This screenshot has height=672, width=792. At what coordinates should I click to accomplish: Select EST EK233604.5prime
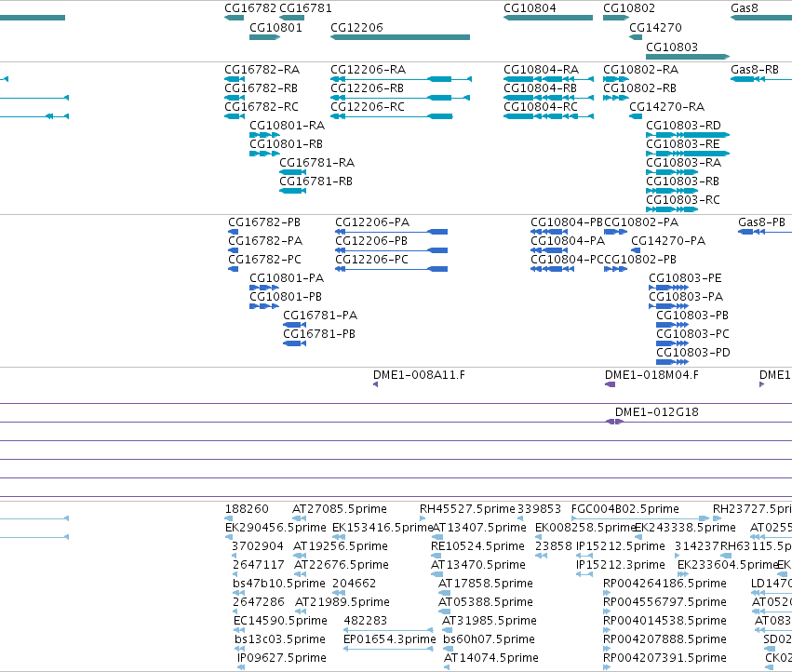pos(728,565)
